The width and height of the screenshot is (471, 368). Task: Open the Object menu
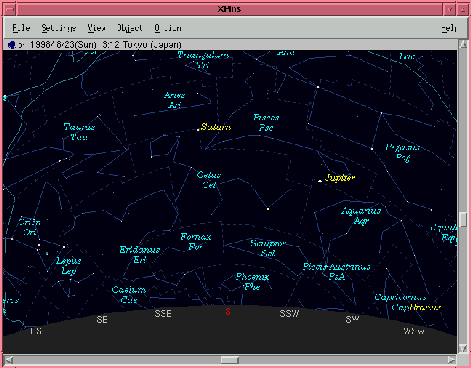(130, 28)
